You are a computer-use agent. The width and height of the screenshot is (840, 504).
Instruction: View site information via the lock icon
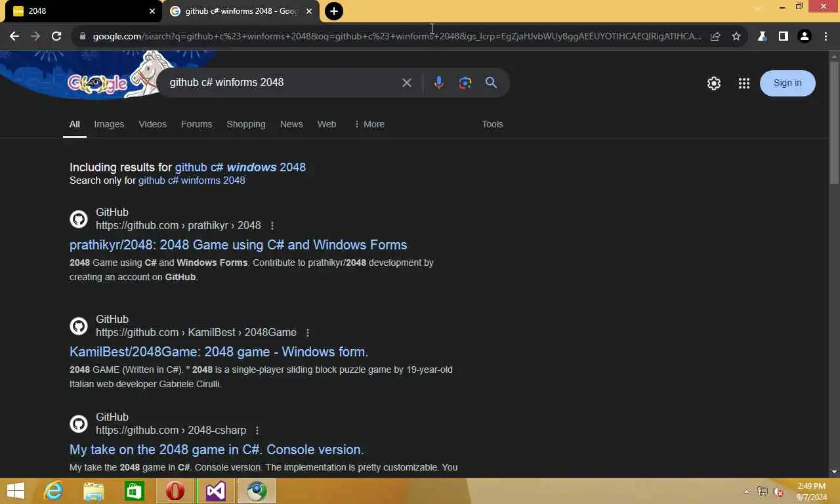pos(83,36)
